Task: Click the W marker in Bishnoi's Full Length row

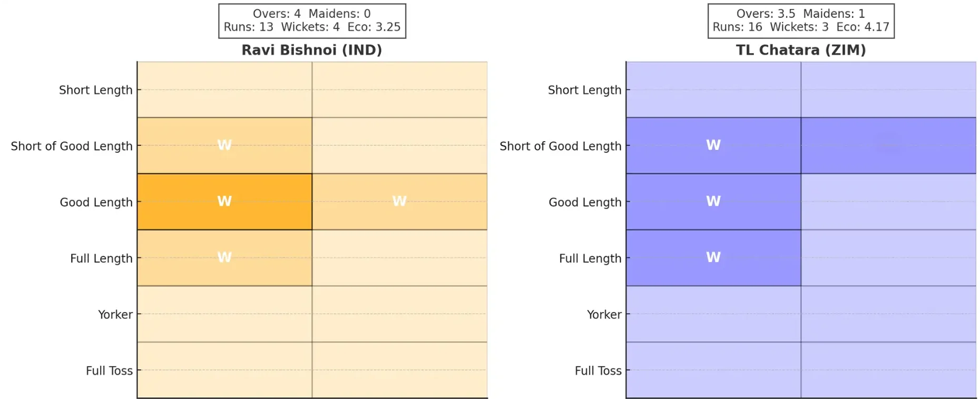Action: point(224,257)
